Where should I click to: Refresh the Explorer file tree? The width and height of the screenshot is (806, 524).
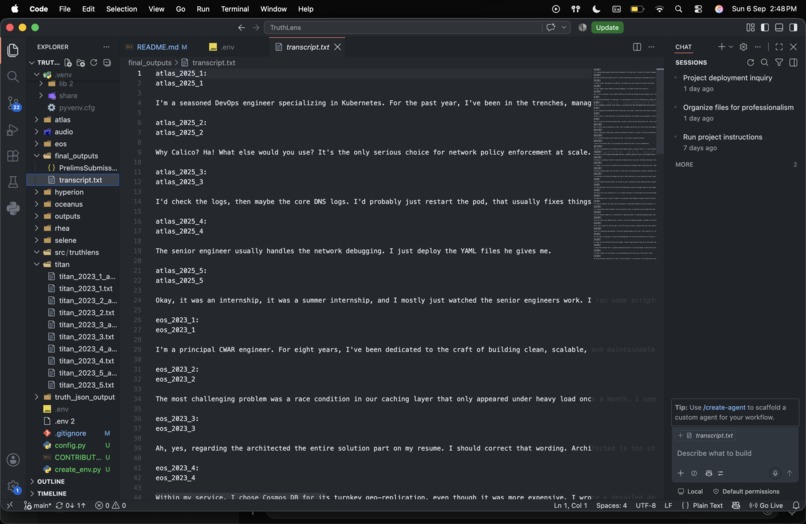point(94,63)
